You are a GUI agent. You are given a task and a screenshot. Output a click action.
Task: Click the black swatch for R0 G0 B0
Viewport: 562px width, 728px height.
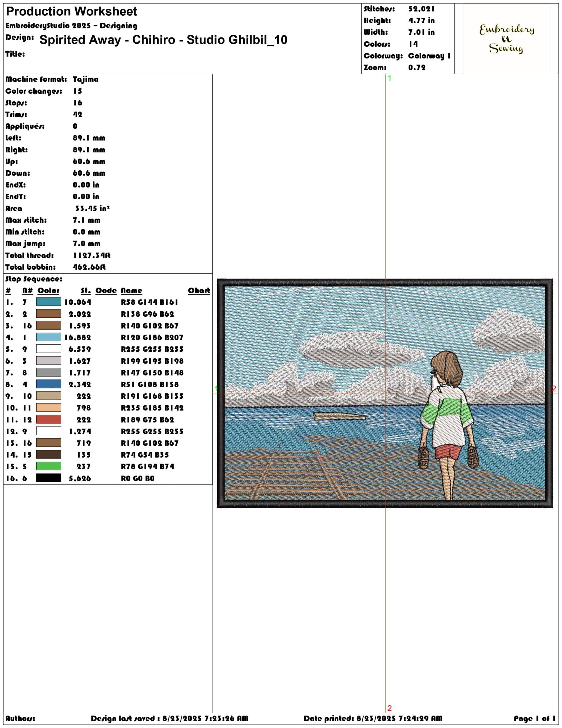(x=49, y=478)
